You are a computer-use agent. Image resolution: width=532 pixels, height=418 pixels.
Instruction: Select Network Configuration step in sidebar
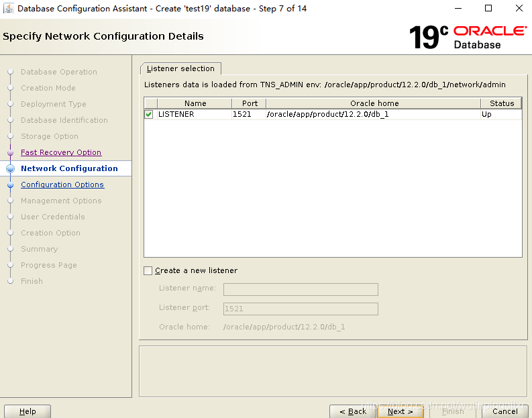(69, 168)
